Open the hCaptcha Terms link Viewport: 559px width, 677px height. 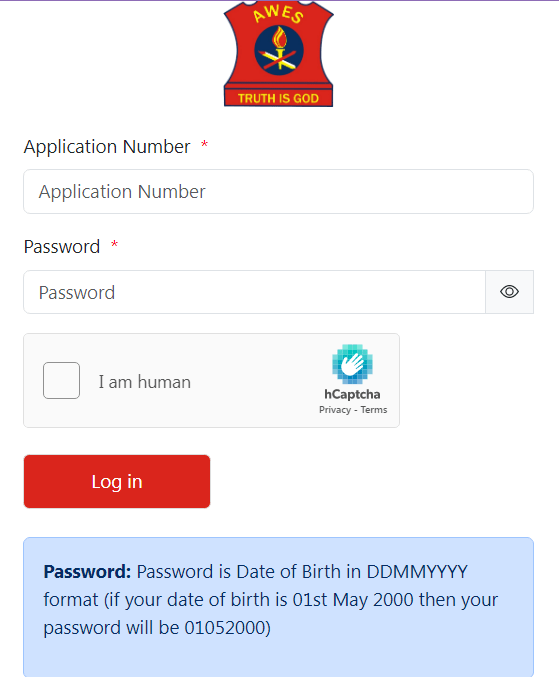pyautogui.click(x=374, y=410)
